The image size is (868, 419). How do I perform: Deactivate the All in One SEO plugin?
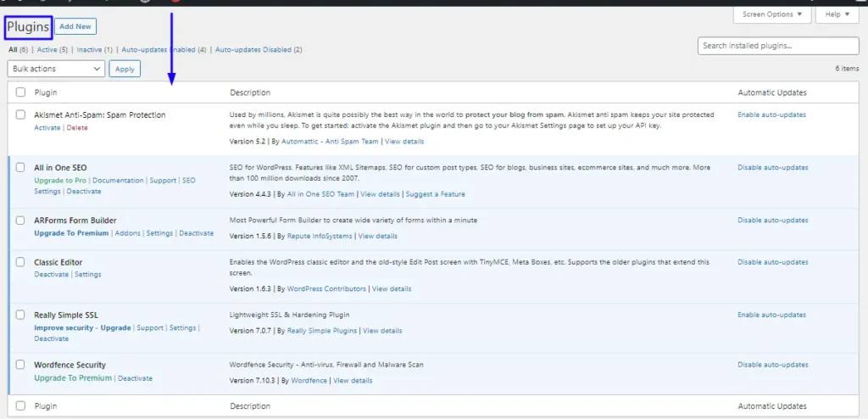point(84,191)
